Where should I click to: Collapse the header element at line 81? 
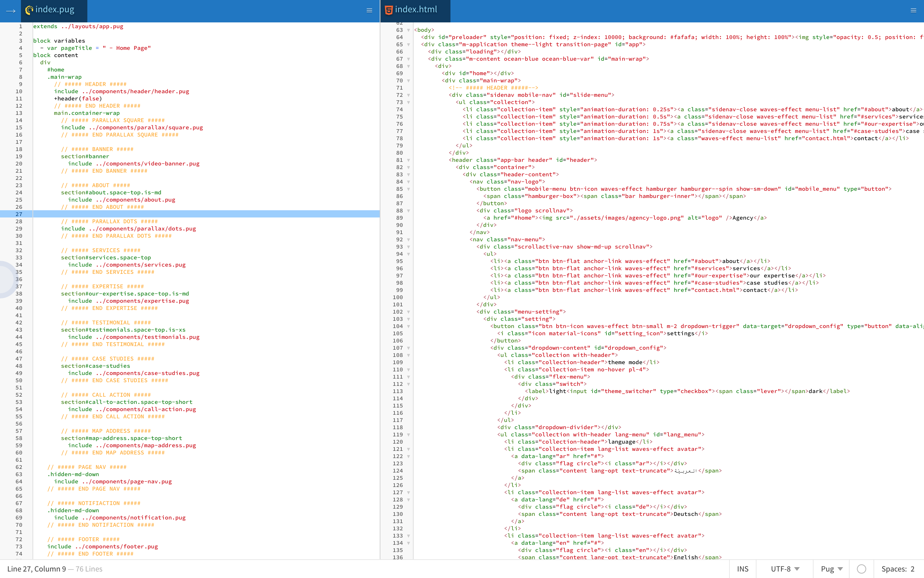(x=409, y=160)
